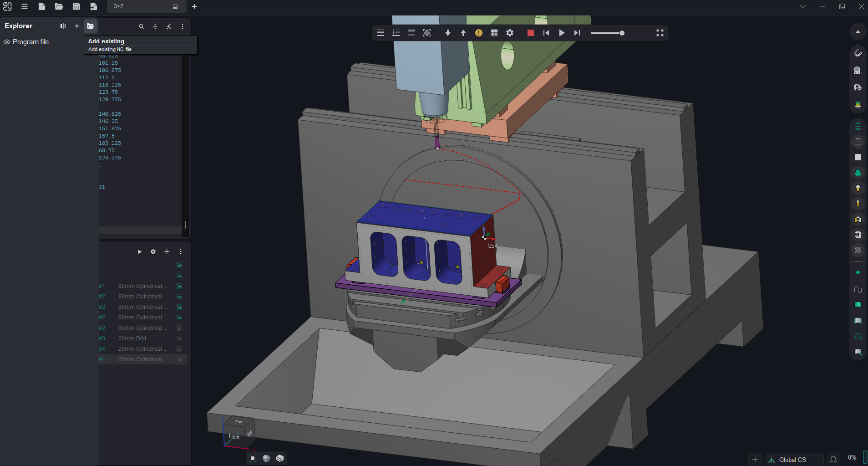Image resolution: width=868 pixels, height=466 pixels.
Task: Open the hamburger main menu
Action: tap(25, 6)
